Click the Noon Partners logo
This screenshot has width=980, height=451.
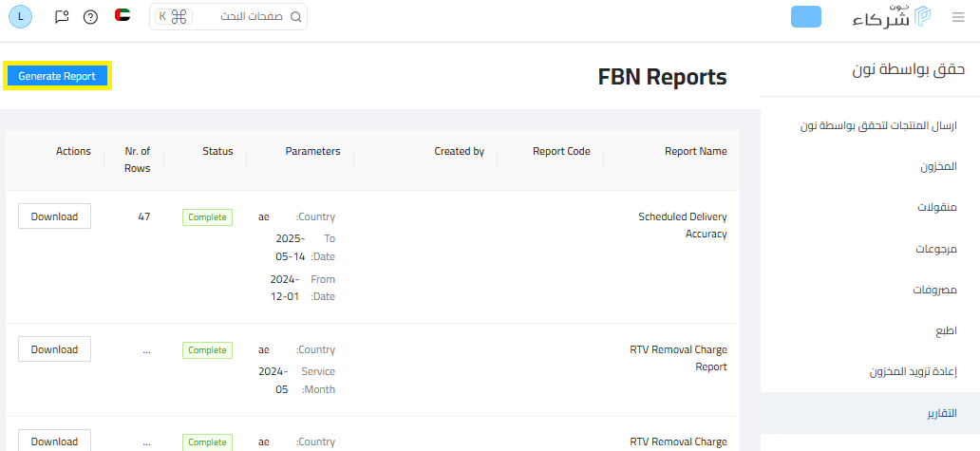[892, 17]
